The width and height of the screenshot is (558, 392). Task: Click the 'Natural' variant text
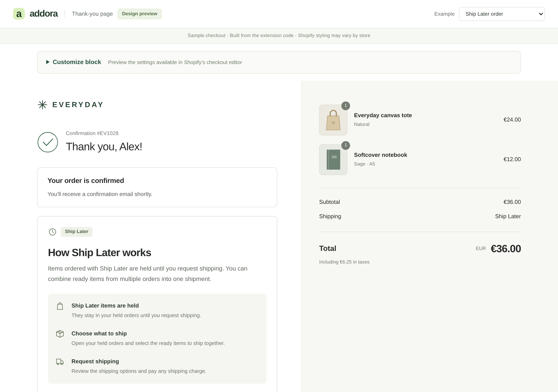tap(362, 124)
